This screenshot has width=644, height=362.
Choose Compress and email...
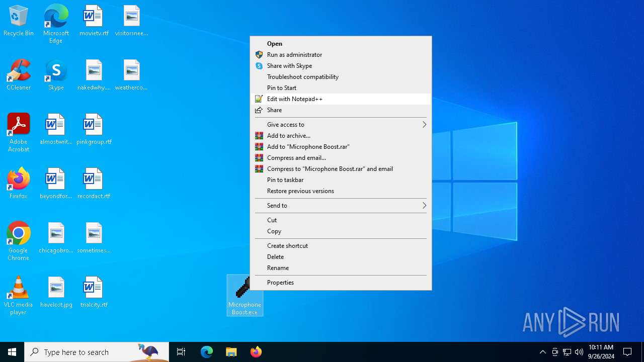[x=341, y=158]
